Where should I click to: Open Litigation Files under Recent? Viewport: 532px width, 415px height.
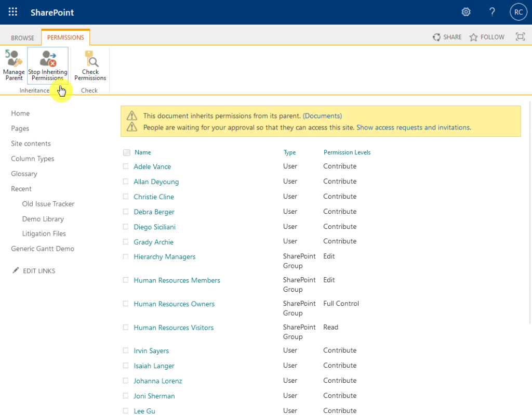[x=44, y=234]
